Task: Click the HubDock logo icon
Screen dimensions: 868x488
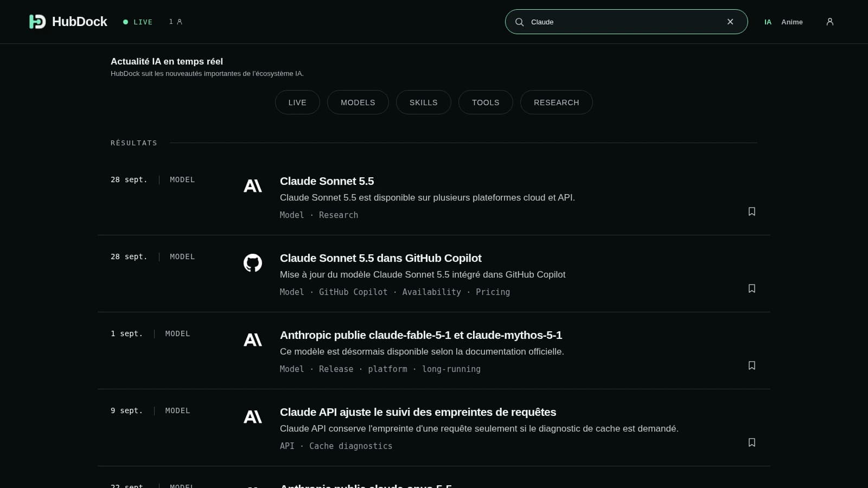Action: pyautogui.click(x=37, y=22)
